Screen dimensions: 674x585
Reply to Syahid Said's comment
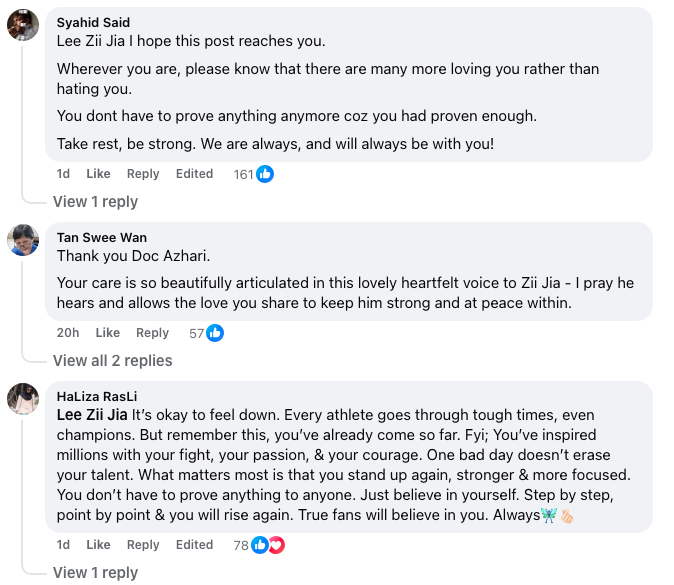pyautogui.click(x=143, y=174)
